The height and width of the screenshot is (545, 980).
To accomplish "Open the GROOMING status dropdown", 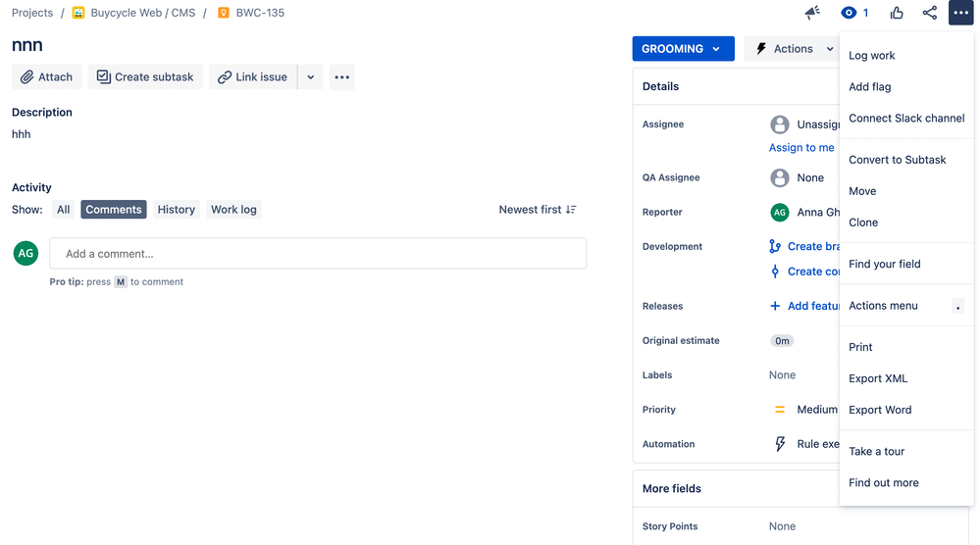I will (683, 49).
